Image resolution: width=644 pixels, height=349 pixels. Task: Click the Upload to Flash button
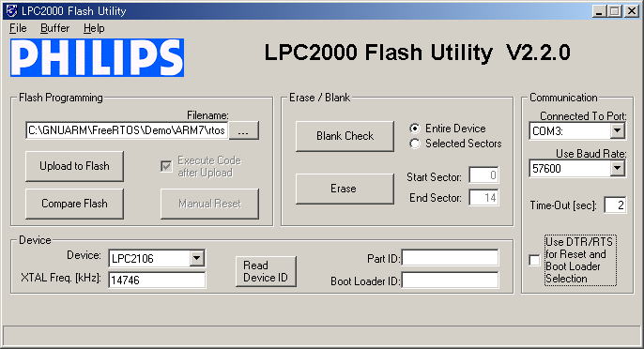[x=74, y=166]
